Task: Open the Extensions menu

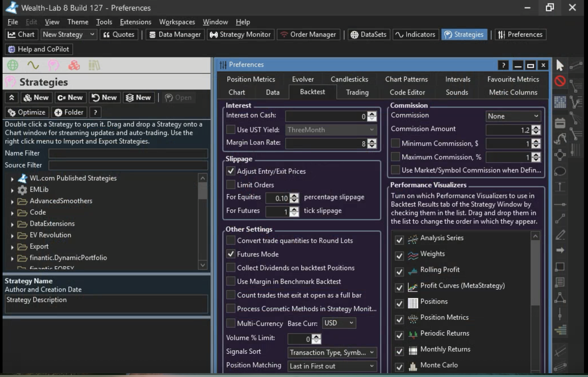Action: pos(135,22)
